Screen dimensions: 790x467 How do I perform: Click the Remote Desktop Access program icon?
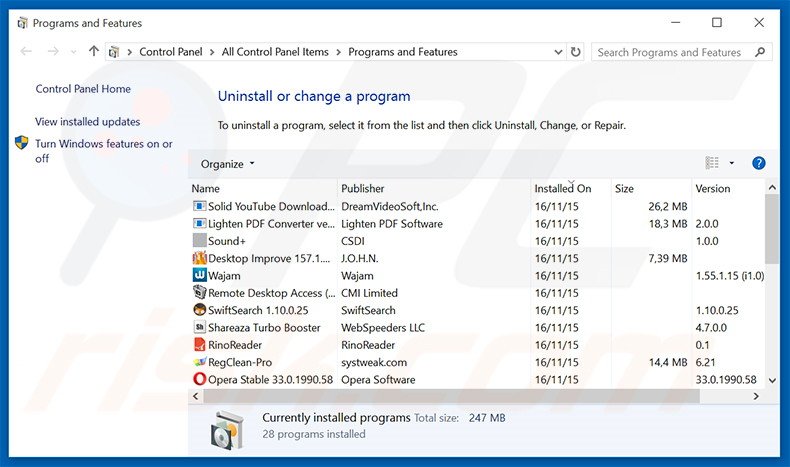(200, 292)
